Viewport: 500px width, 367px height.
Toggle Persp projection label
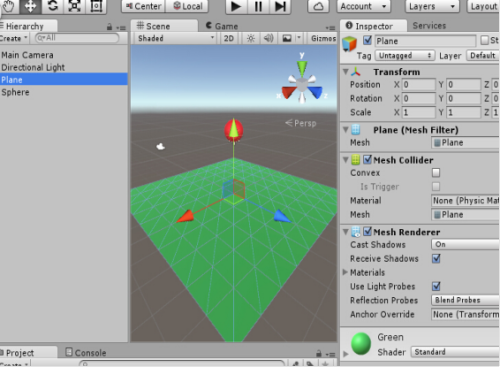tap(301, 123)
